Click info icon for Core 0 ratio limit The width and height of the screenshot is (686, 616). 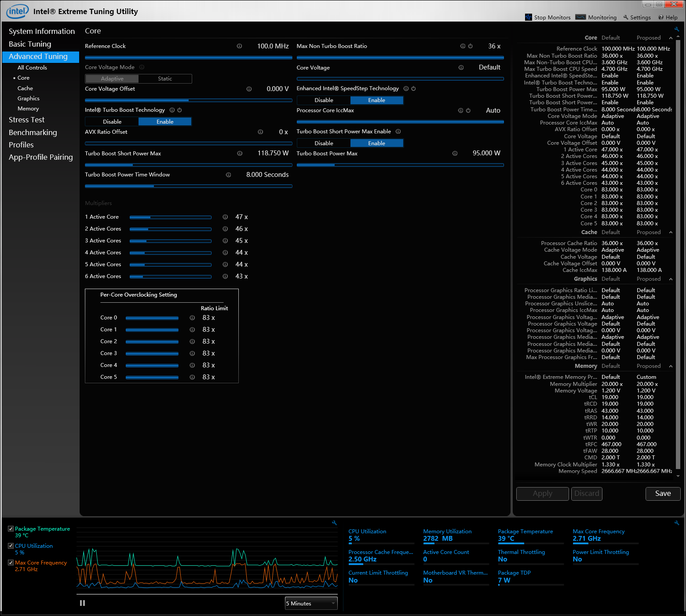coord(193,318)
